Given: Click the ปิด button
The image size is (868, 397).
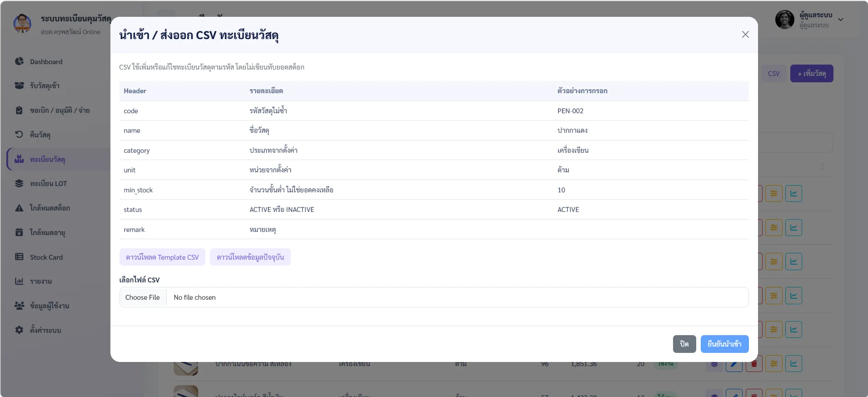Looking at the screenshot, I should click(684, 344).
